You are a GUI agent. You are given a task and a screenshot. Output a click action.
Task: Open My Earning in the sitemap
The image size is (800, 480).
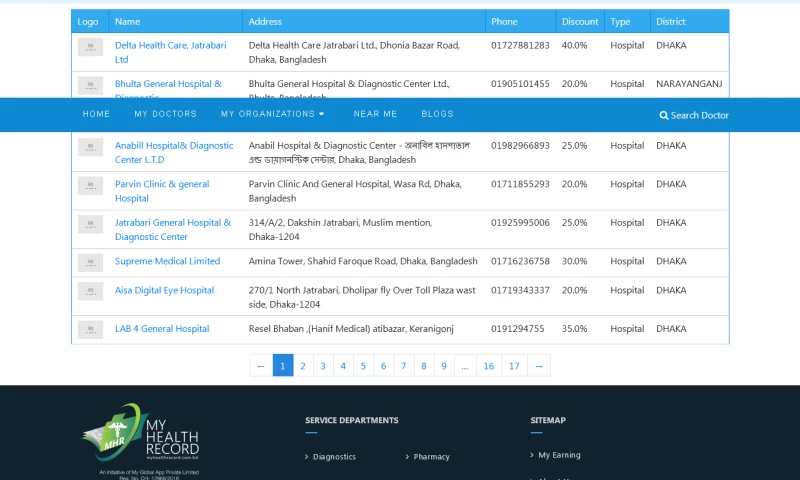[x=559, y=455]
